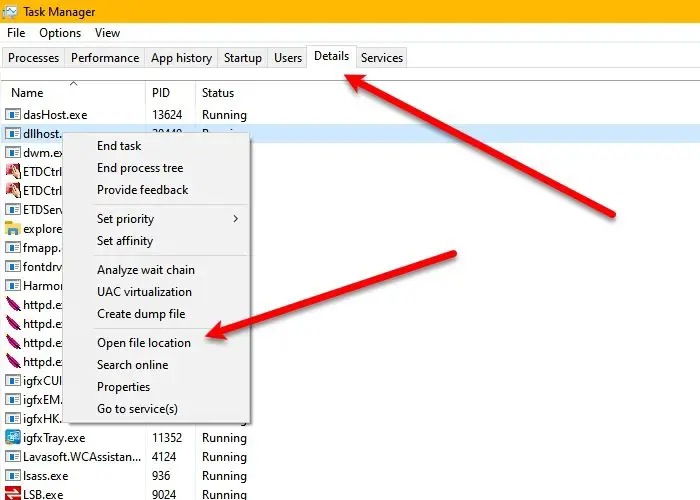This screenshot has height=500, width=700.
Task: Choose Create dump file
Action: point(141,314)
